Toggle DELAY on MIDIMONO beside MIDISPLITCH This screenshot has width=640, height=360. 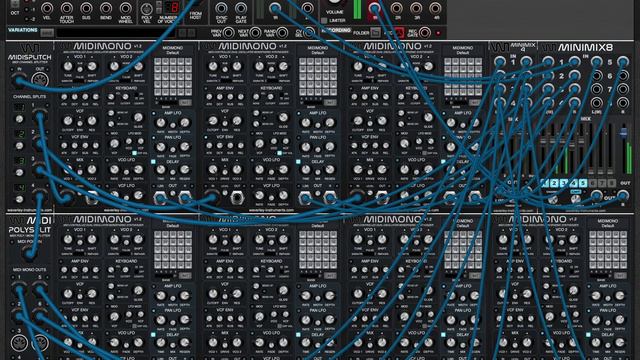(153, 162)
